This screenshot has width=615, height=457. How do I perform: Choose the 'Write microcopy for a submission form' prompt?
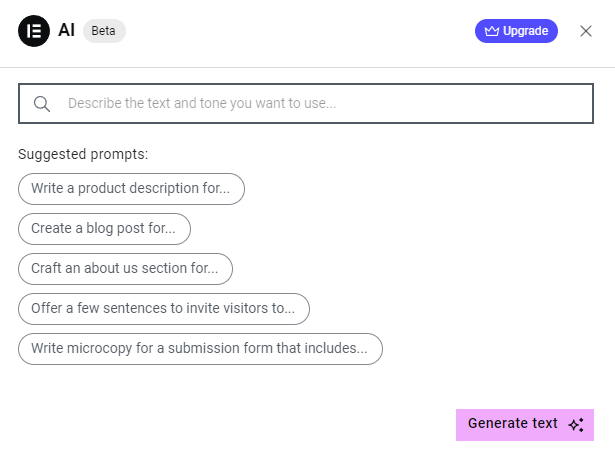point(200,349)
